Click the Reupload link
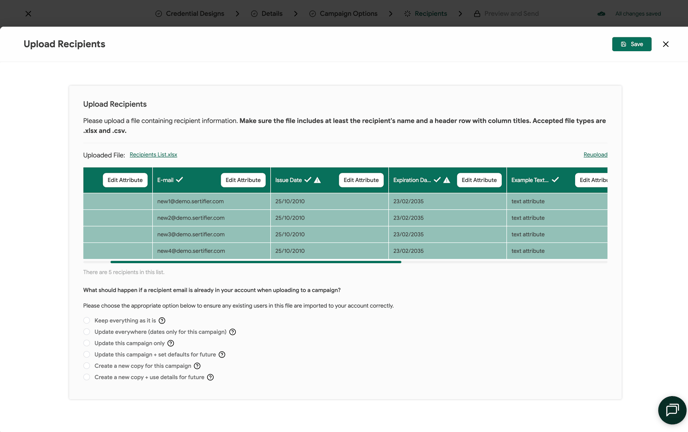This screenshot has width=688, height=432. (x=595, y=155)
